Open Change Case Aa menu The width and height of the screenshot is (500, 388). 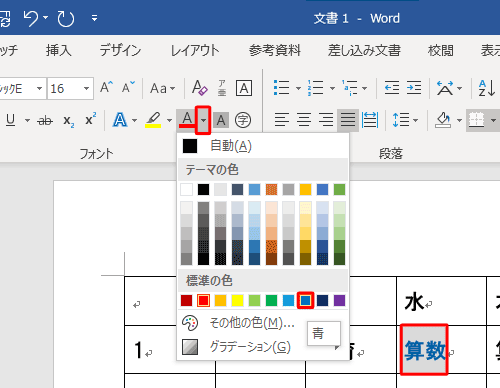[162, 88]
